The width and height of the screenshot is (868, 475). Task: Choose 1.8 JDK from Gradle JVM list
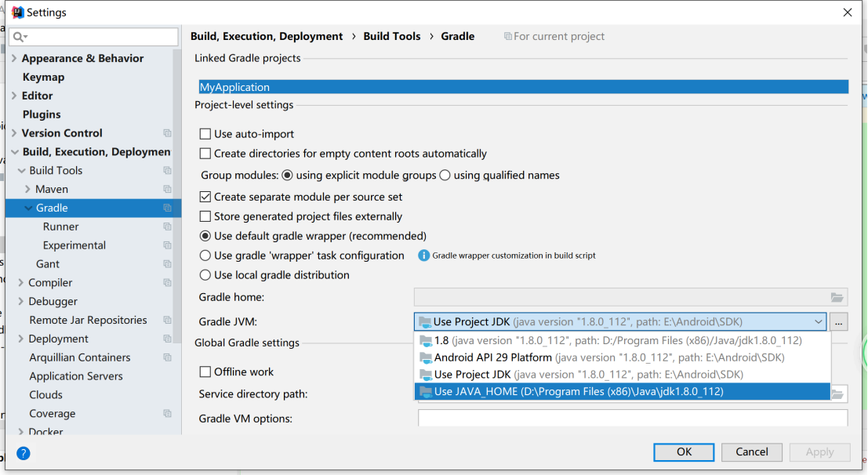[623, 340]
